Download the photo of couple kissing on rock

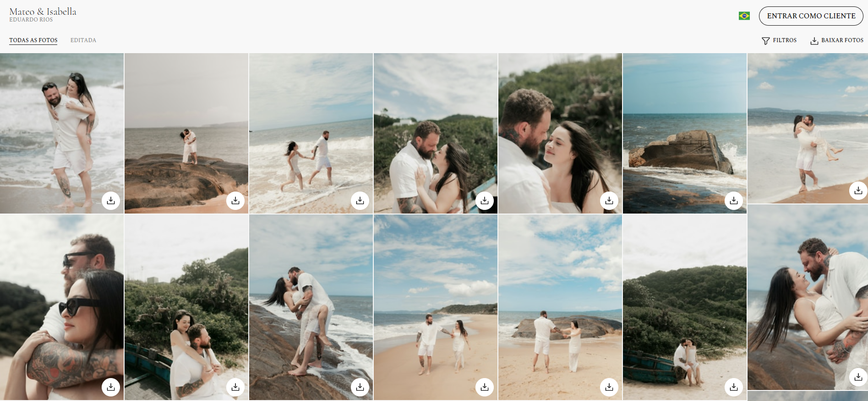click(x=235, y=201)
